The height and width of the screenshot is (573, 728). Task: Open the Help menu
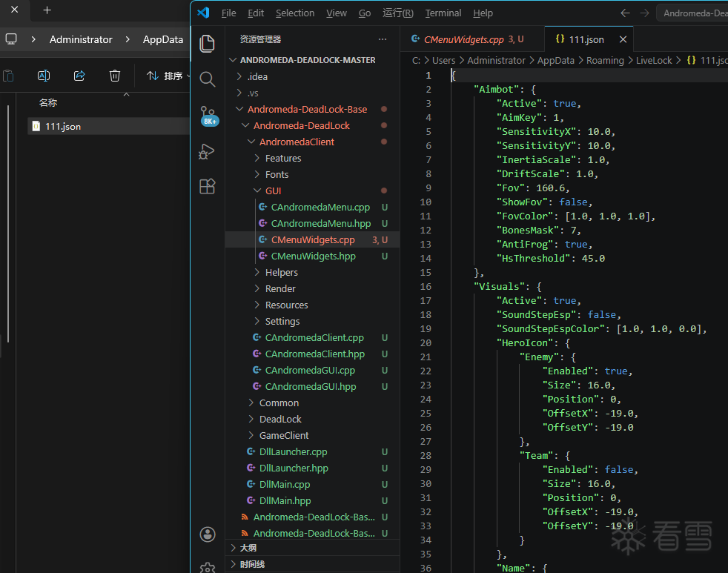tap(483, 13)
